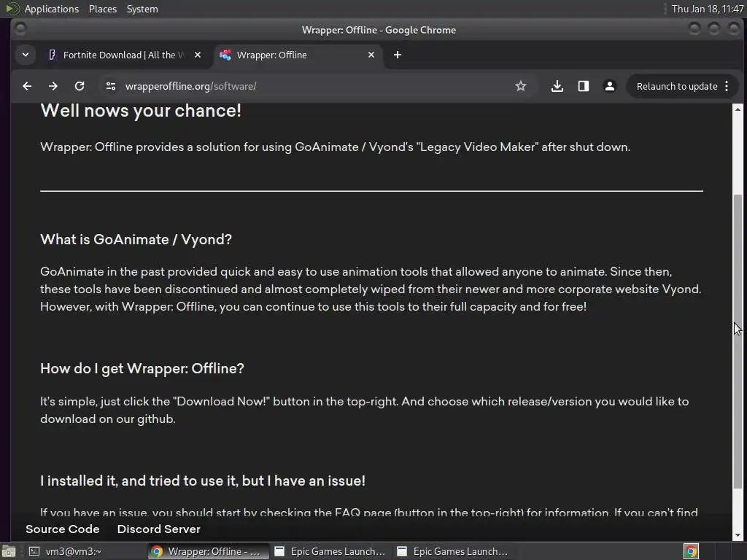Open the System menu

coord(142,9)
